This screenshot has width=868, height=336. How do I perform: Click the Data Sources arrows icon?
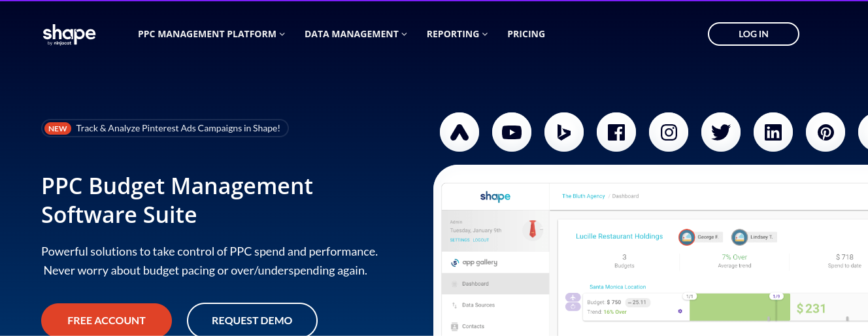pos(454,305)
